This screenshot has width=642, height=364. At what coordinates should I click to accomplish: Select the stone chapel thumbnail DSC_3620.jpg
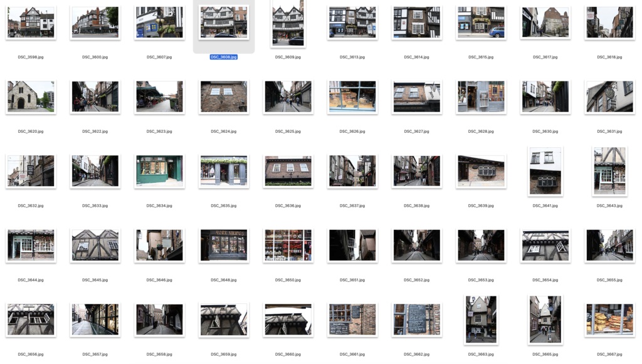(x=31, y=97)
